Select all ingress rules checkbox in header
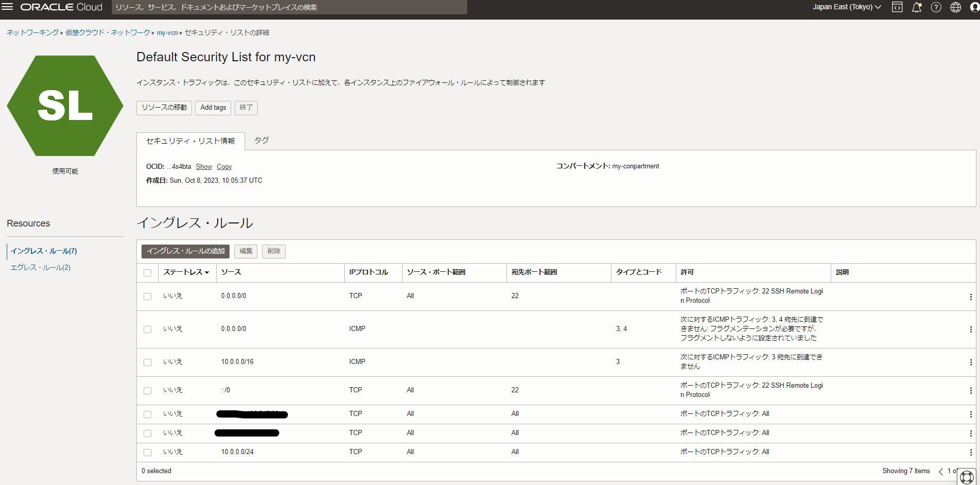This screenshot has width=980, height=485. coord(148,273)
